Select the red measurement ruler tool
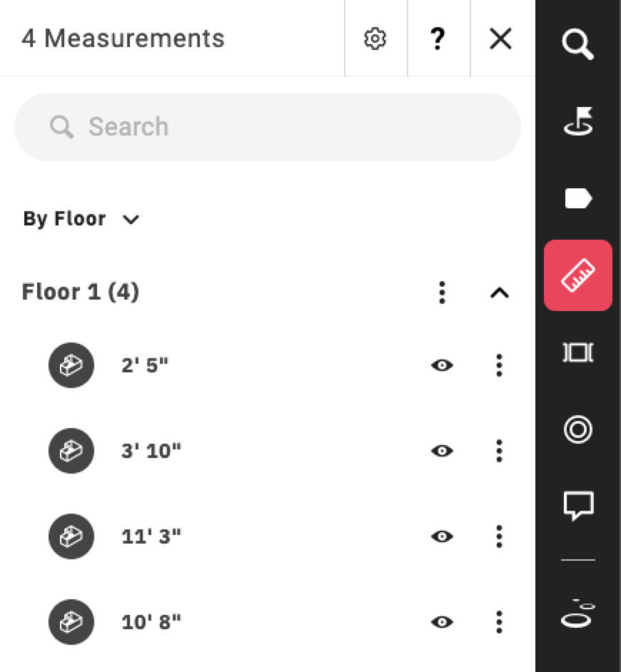This screenshot has height=672, width=621. 577,275
